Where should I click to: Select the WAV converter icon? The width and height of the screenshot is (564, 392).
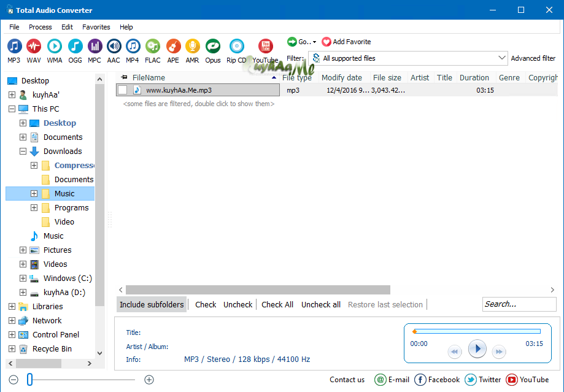tap(34, 47)
